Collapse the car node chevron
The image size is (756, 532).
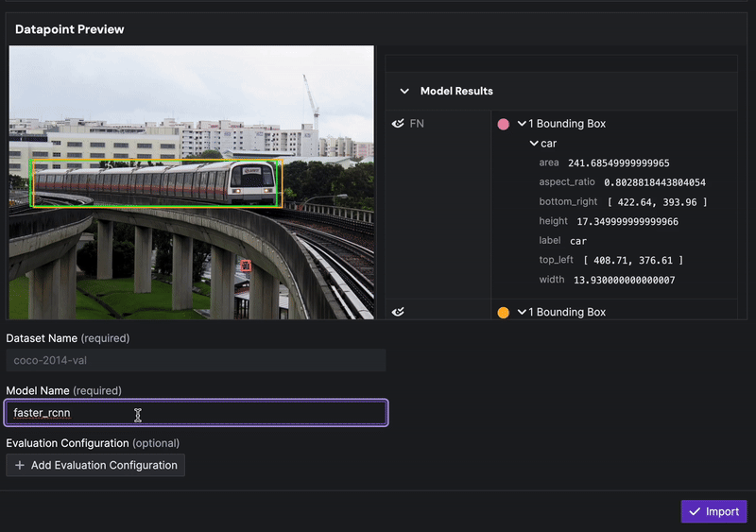point(534,144)
